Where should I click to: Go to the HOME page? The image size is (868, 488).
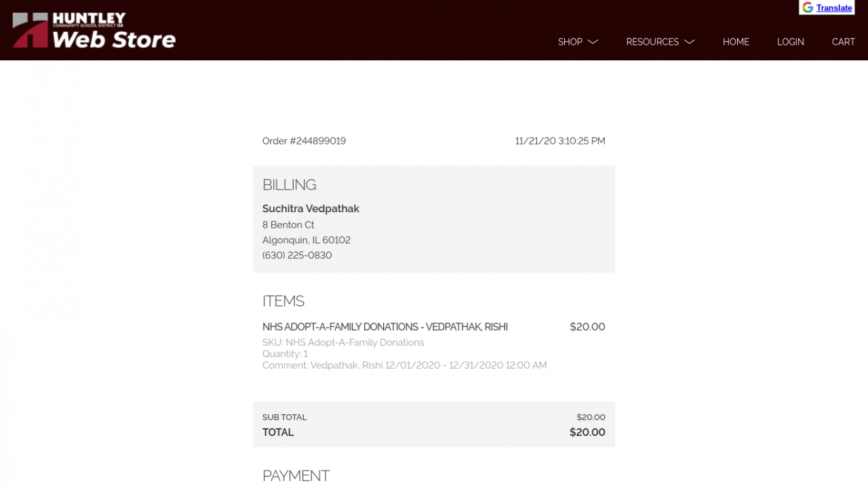click(x=736, y=42)
